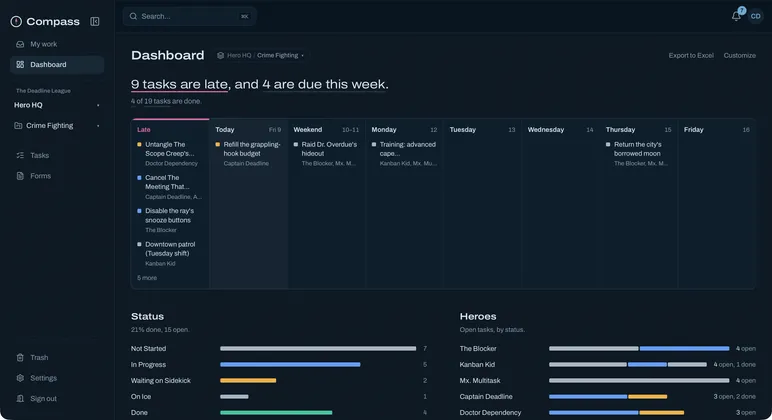Open Training: advanced cape task
This screenshot has width=772, height=420.
point(404,153)
